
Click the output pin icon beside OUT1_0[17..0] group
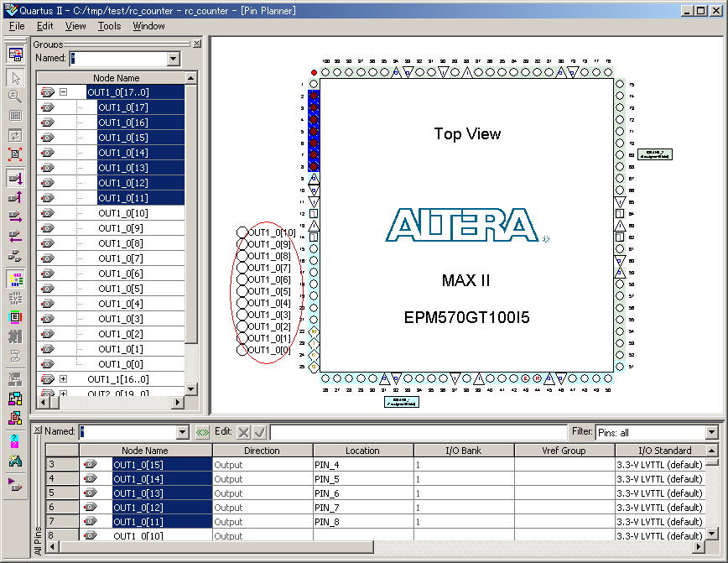[47, 92]
